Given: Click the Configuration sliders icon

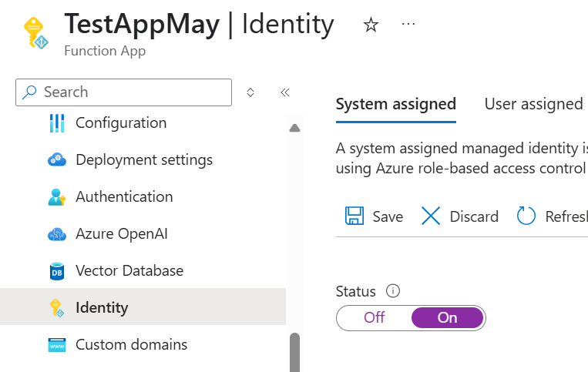Looking at the screenshot, I should coord(57,123).
